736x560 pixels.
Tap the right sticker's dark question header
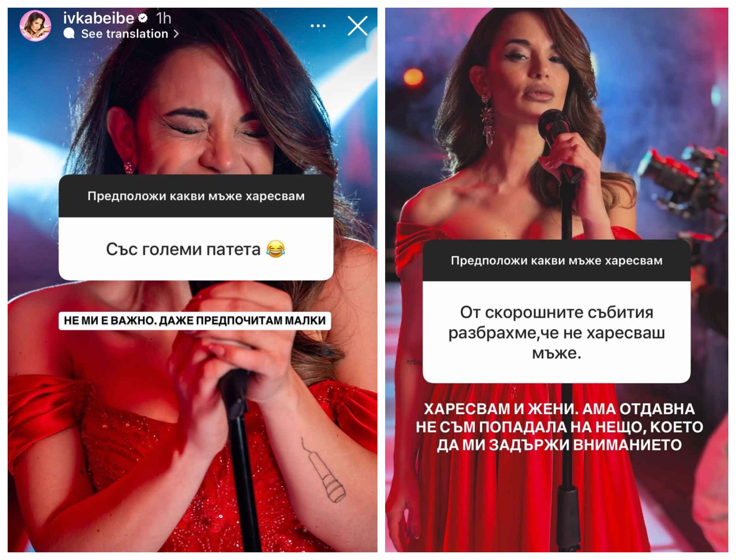tap(557, 260)
